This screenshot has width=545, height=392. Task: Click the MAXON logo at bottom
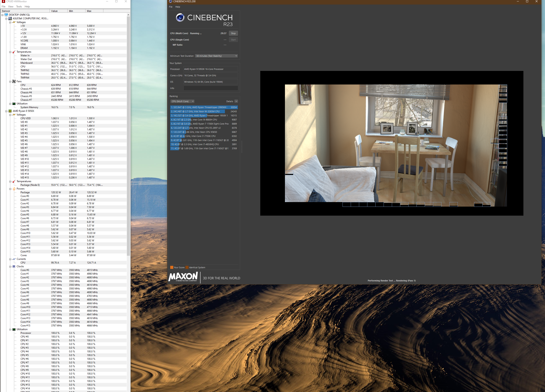tap(183, 277)
